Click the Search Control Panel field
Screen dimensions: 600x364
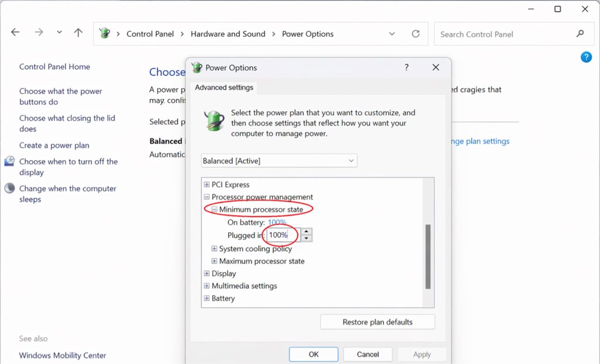coord(513,34)
